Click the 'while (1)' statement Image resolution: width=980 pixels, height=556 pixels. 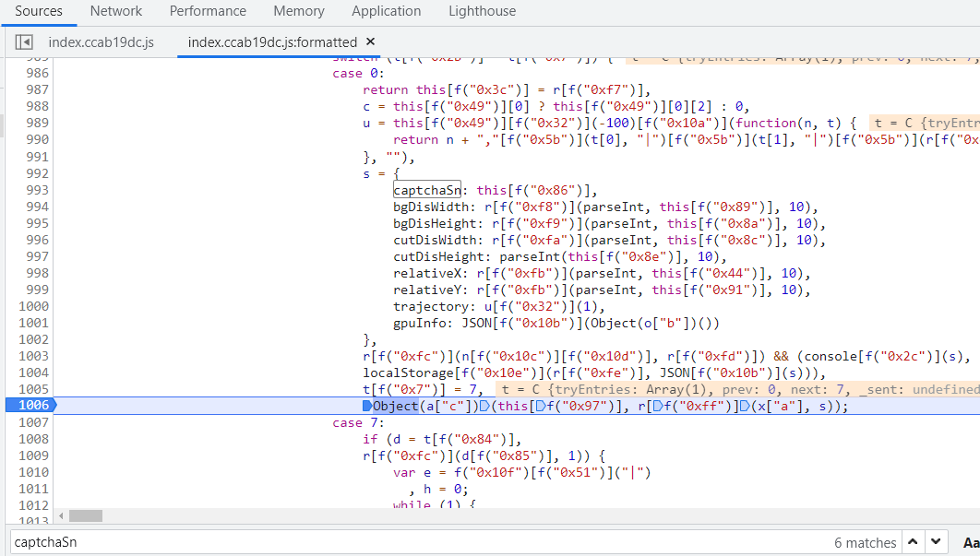tap(435, 504)
